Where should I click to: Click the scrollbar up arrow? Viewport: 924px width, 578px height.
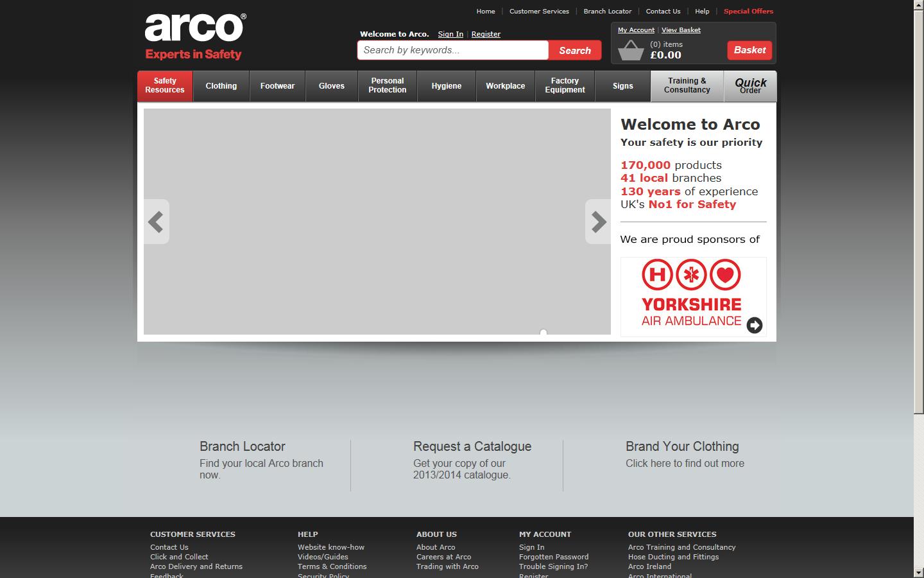click(919, 5)
